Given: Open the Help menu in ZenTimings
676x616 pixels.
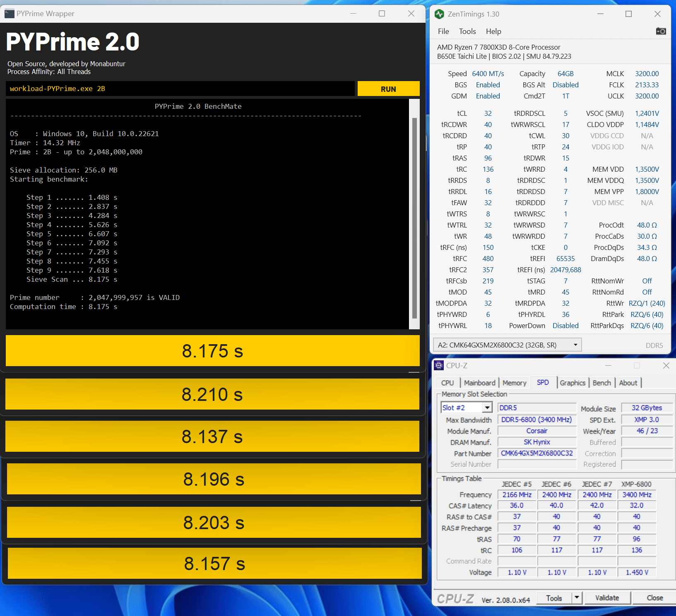Looking at the screenshot, I should (x=493, y=31).
